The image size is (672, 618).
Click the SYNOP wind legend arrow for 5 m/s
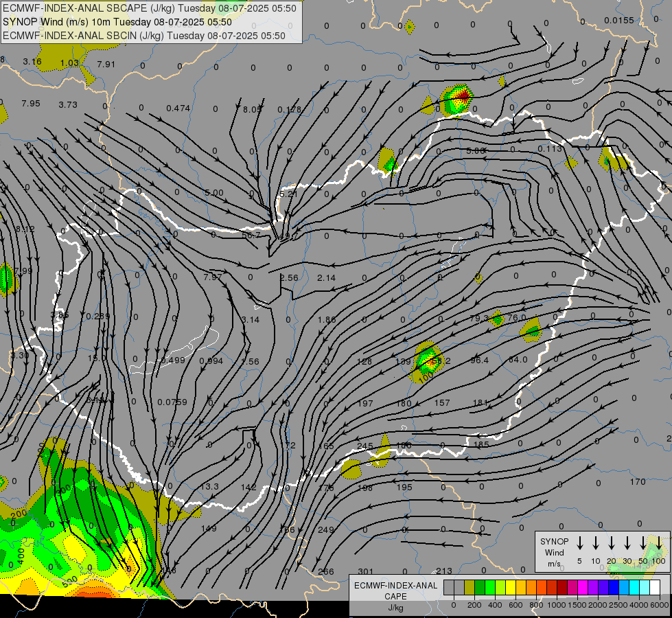pyautogui.click(x=580, y=542)
